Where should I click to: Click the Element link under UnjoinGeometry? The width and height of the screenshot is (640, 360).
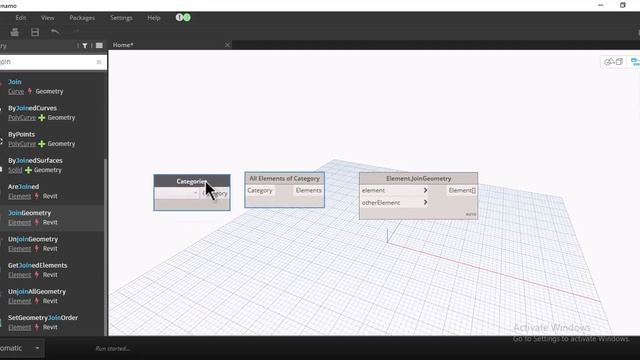20,249
